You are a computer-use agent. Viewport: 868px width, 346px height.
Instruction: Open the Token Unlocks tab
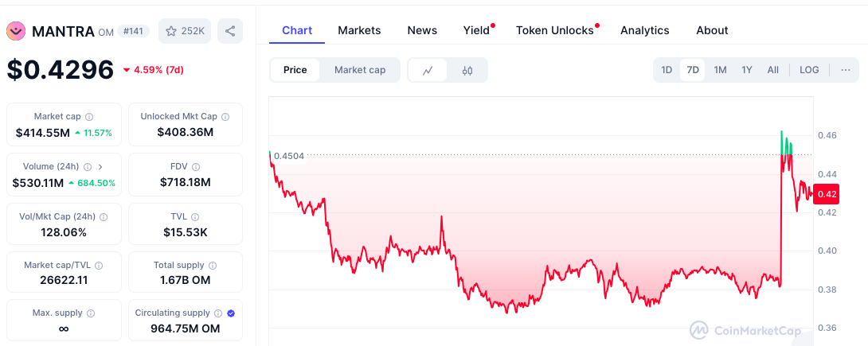point(555,30)
